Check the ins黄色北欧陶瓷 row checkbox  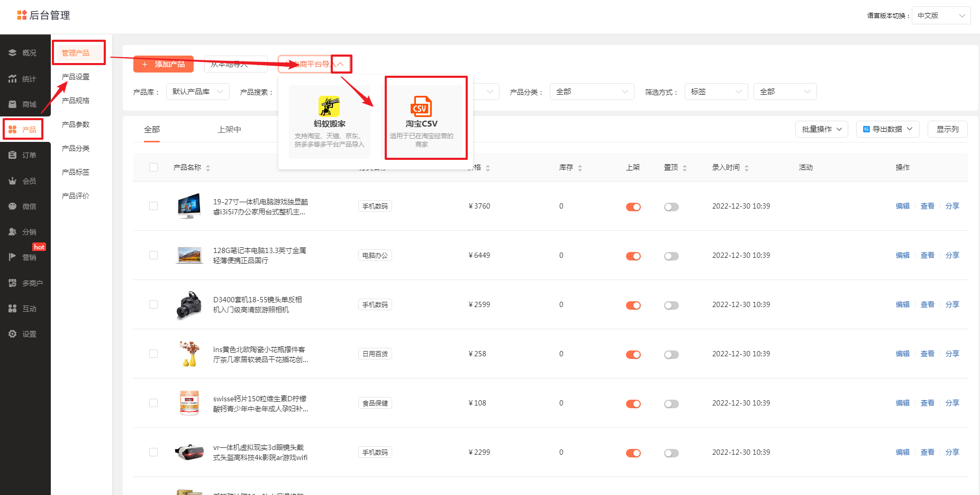(x=153, y=354)
